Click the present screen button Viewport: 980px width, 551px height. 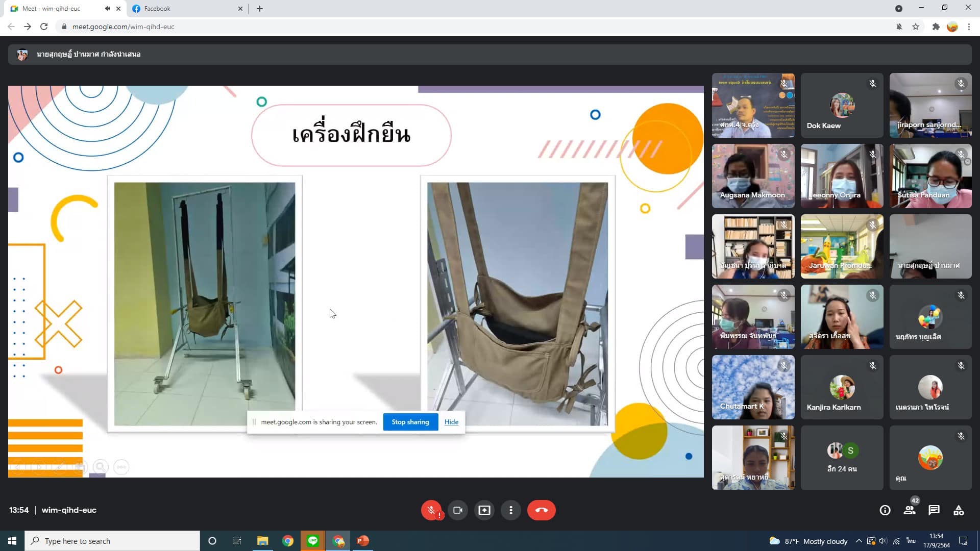(484, 510)
